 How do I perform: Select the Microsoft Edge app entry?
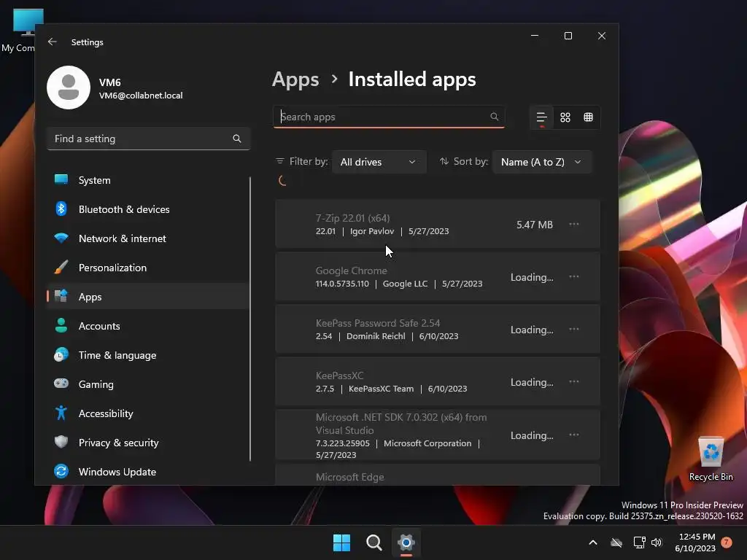(x=438, y=475)
